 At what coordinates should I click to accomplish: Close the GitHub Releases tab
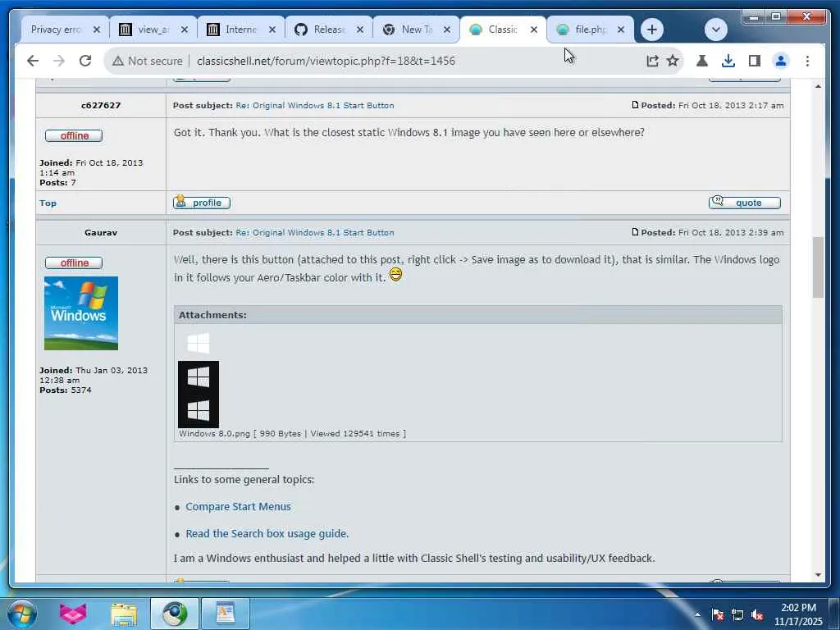click(x=360, y=30)
